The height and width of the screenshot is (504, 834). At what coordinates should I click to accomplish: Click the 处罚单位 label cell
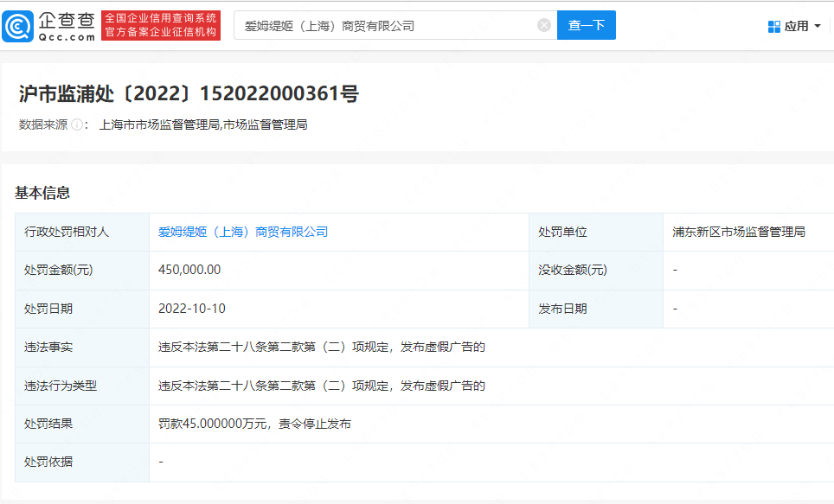[x=596, y=232]
